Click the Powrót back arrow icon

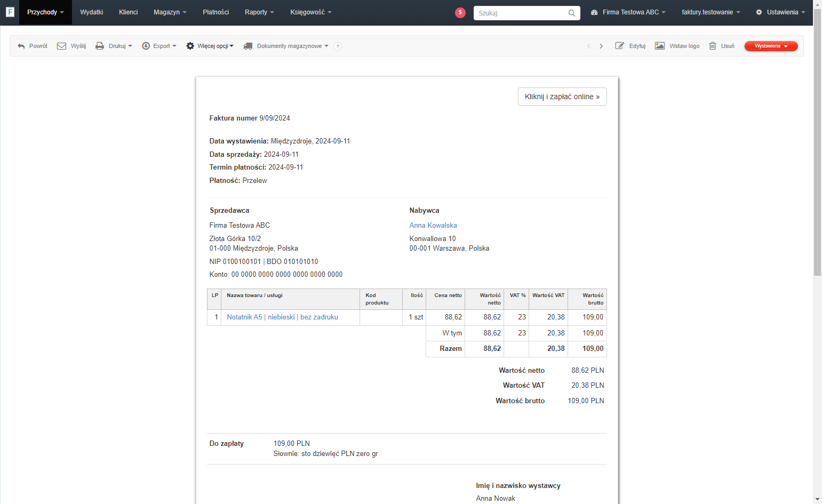pyautogui.click(x=21, y=46)
